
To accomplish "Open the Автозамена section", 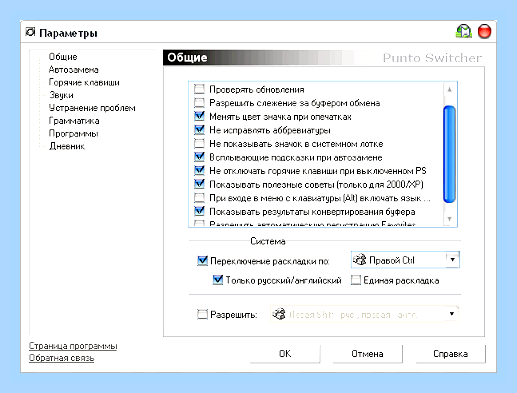I will click(x=73, y=70).
